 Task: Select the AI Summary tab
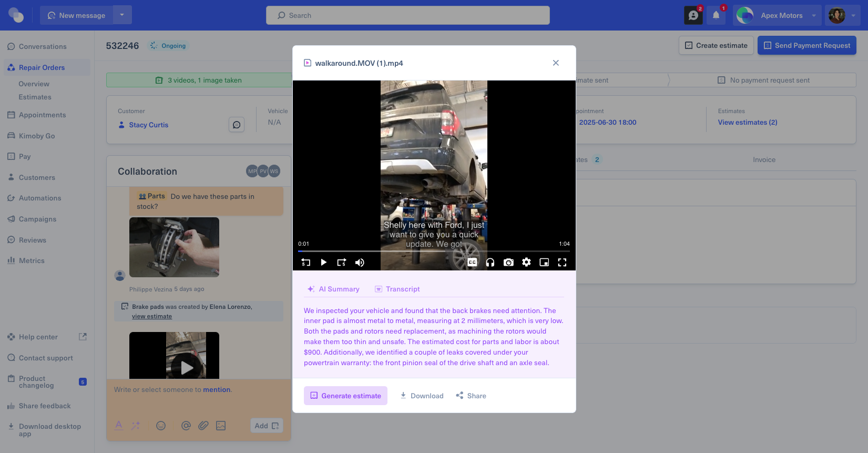coord(333,289)
